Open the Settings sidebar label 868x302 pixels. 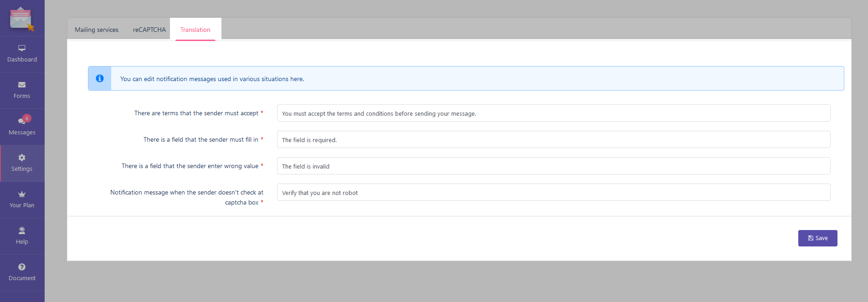[22, 169]
